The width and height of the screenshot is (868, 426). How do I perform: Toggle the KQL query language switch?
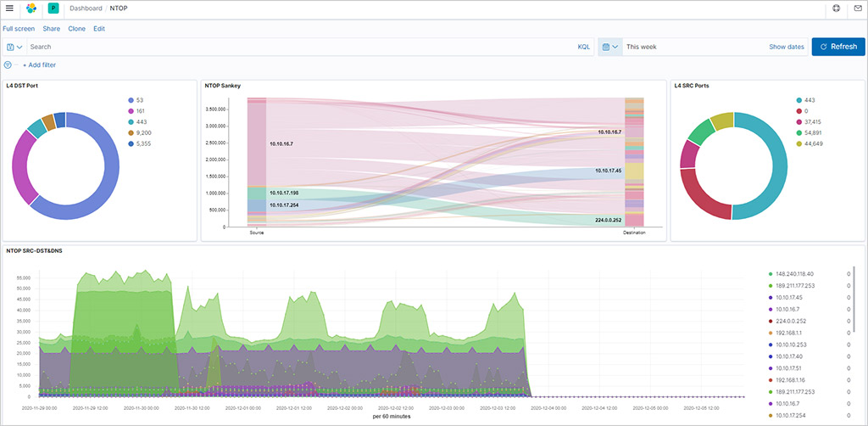[x=583, y=47]
